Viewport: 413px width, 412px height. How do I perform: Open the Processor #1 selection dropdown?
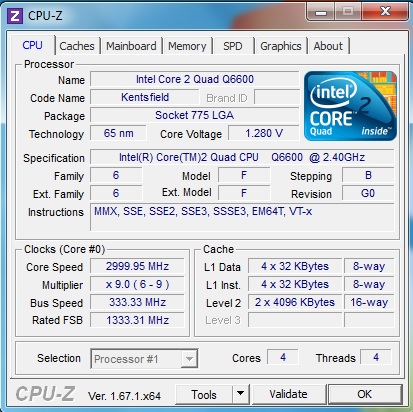tap(144, 359)
